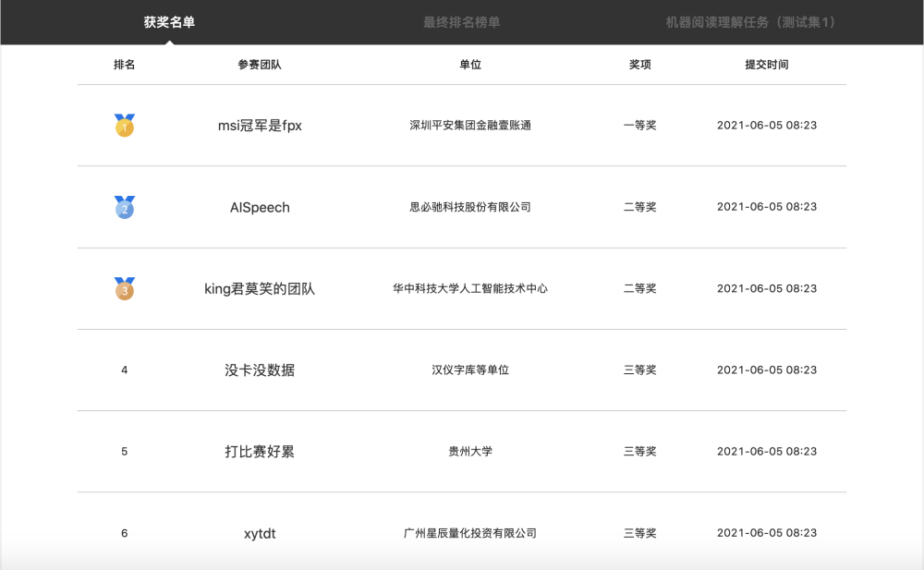The image size is (924, 570).
Task: Click organization 贵州大学
Action: tap(470, 451)
